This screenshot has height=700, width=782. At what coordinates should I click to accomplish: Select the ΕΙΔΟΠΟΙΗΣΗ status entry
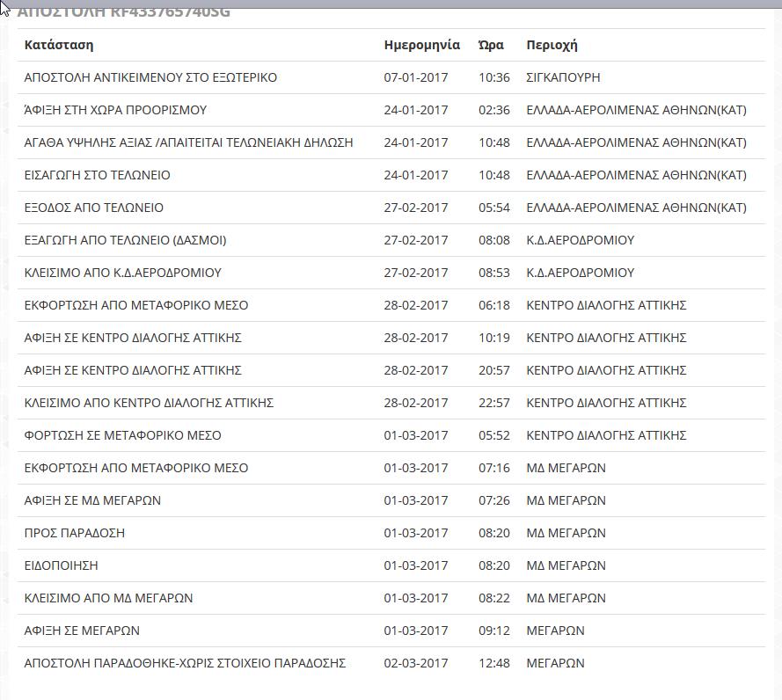tap(61, 565)
